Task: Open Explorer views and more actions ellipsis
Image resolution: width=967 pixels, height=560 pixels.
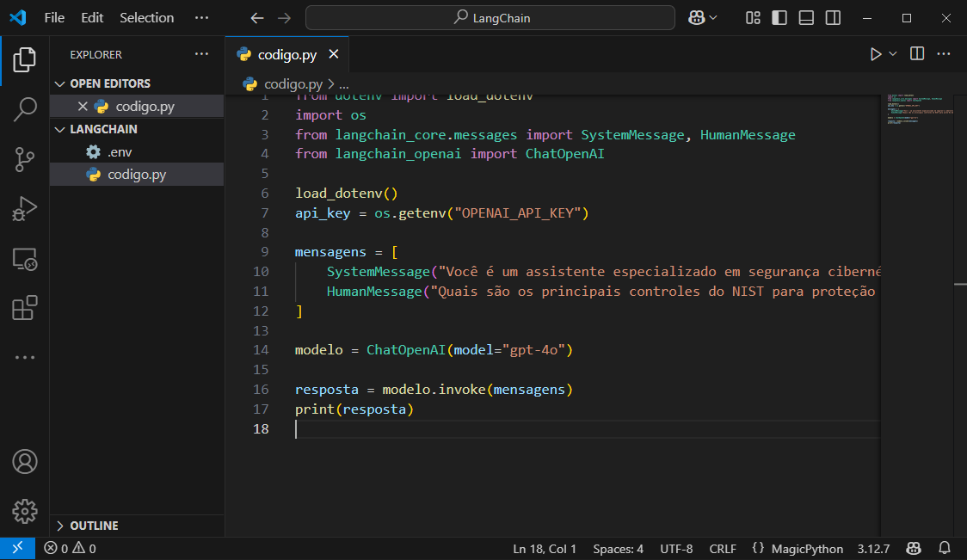Action: (201, 54)
